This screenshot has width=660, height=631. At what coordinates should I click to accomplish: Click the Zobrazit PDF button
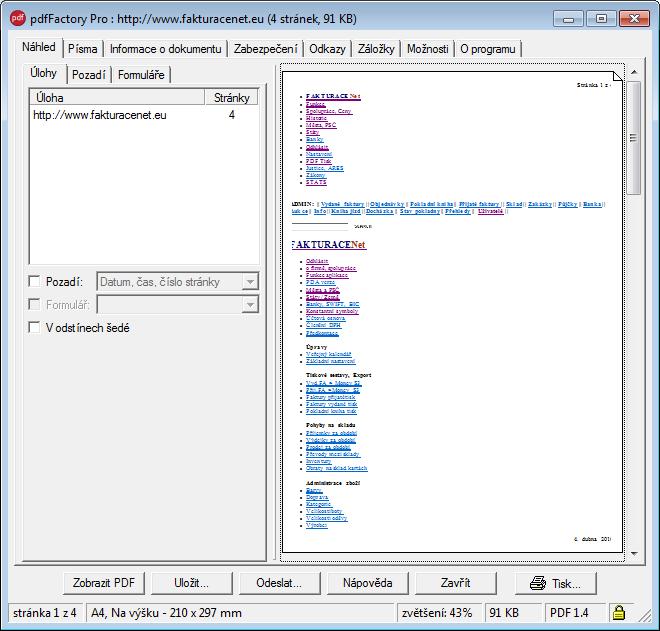[104, 583]
